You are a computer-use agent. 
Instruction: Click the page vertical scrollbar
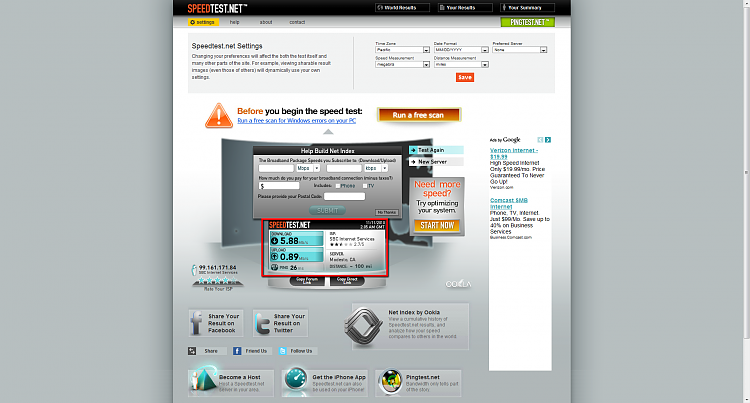(x=747, y=172)
